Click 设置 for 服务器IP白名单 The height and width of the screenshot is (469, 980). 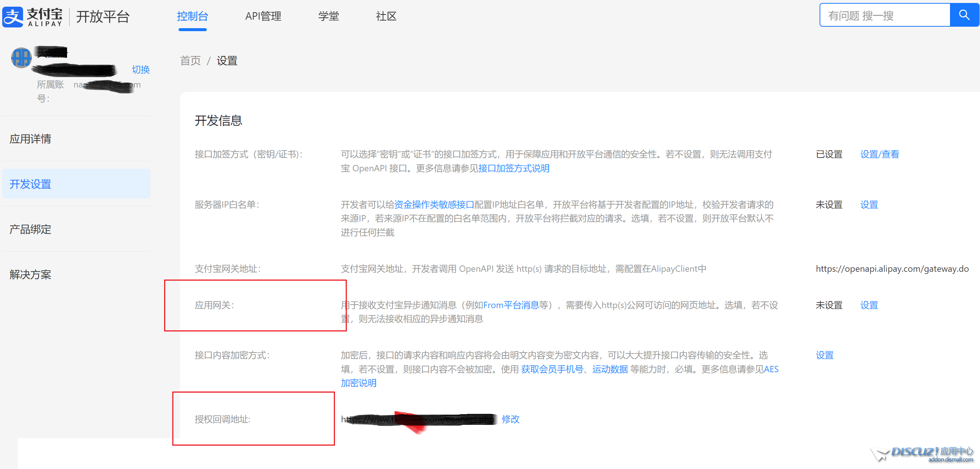[869, 205]
